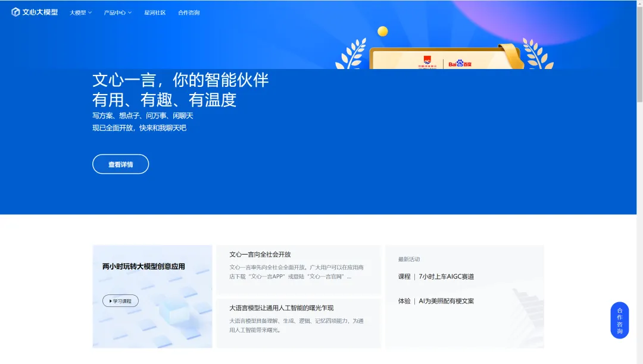643x364 pixels.
Task: Go to 星河社区 in the navigation bar
Action: (155, 12)
